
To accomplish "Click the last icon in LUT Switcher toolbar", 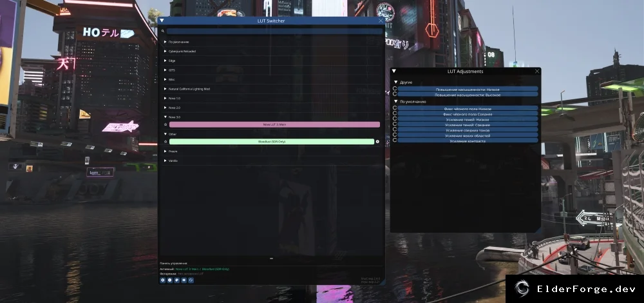I will point(191,280).
